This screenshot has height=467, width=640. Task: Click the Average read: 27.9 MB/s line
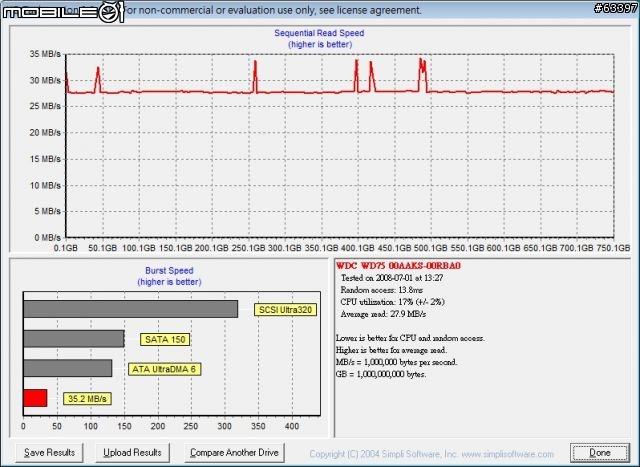(383, 314)
